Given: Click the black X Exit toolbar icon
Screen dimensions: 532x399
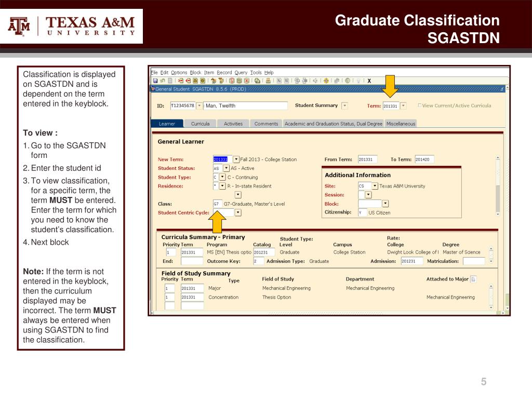Looking at the screenshot, I should [x=369, y=81].
